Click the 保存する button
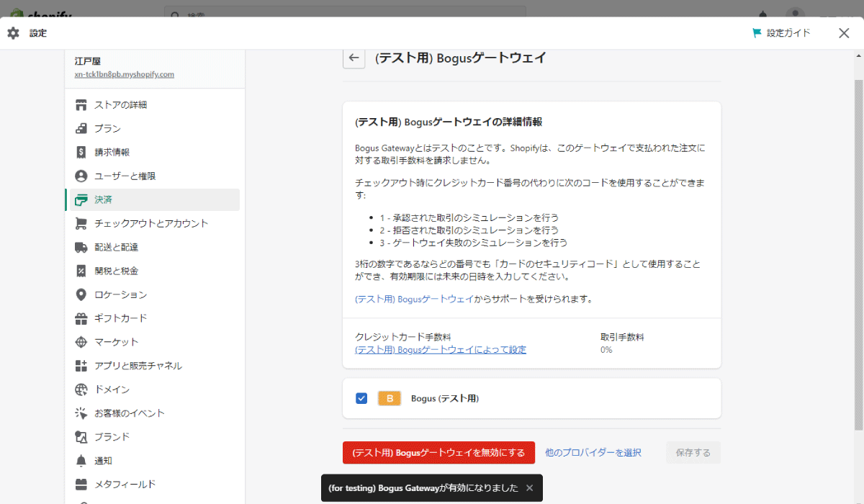The image size is (864, 504). 693,453
